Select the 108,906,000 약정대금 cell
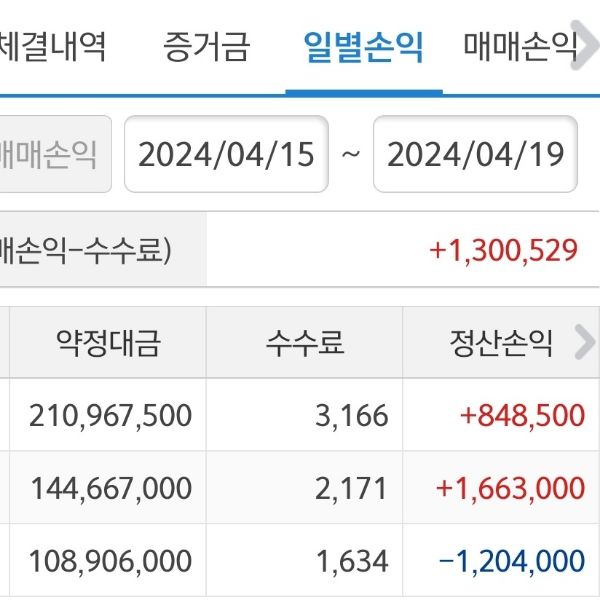Viewport: 600px width, 600px height. tap(111, 561)
